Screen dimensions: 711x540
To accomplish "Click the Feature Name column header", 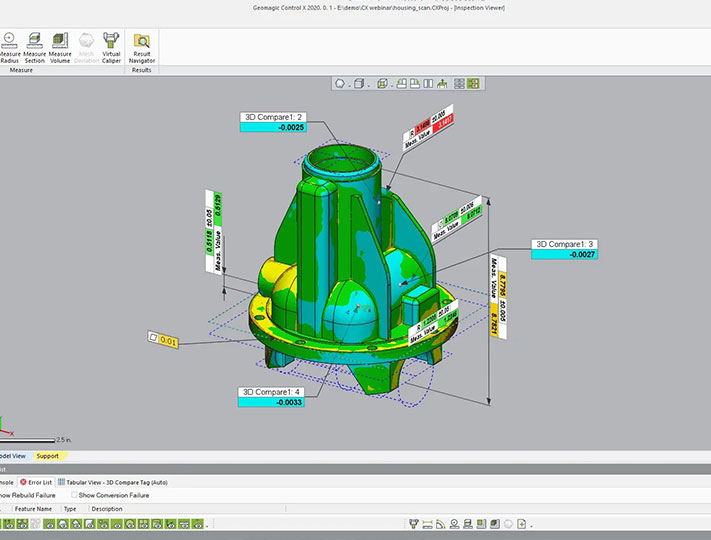I will click(34, 509).
